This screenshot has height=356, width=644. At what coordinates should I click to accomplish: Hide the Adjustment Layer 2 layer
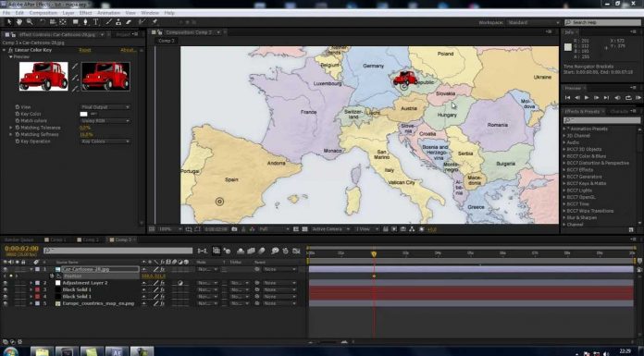click(5, 283)
